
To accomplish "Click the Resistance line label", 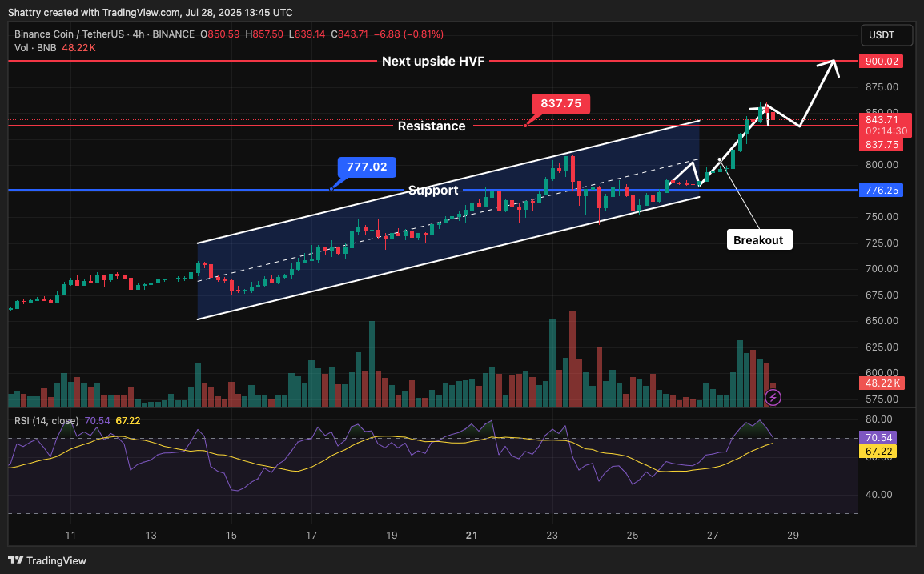I will [432, 126].
